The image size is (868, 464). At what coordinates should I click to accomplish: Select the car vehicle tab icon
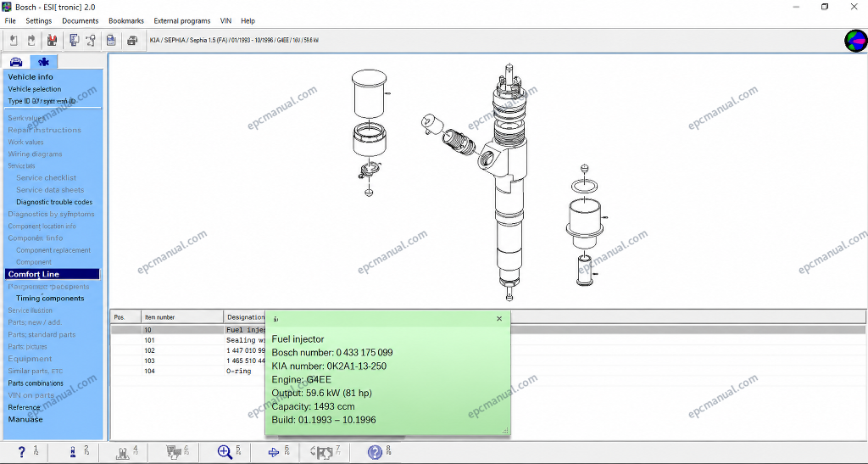(x=16, y=61)
